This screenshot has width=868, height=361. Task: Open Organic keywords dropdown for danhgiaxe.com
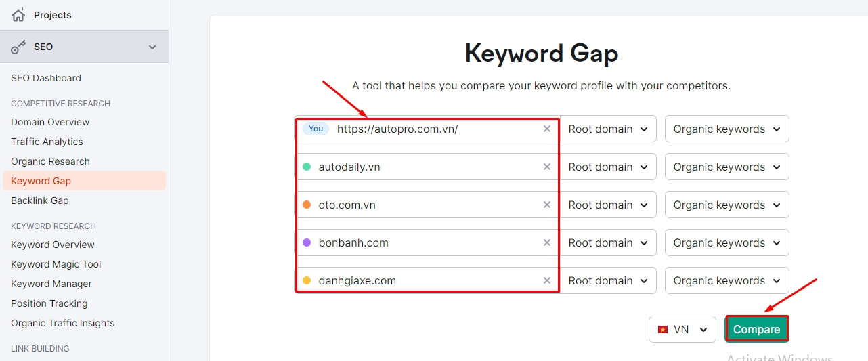[x=727, y=280]
